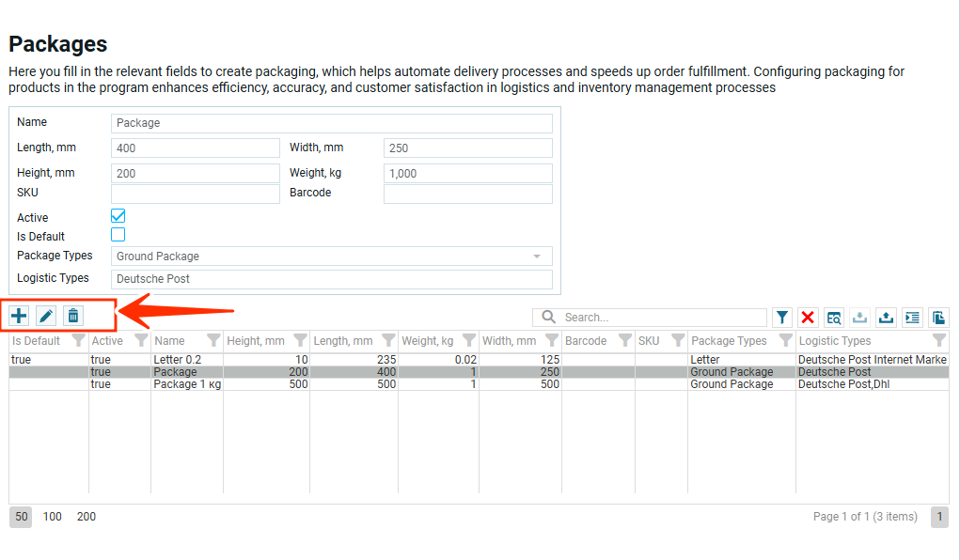Click the Logistic Types input field
960x560 pixels.
tap(331, 279)
